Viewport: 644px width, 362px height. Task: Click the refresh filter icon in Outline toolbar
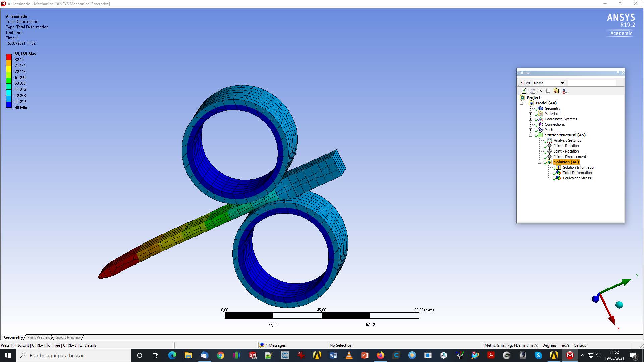pyautogui.click(x=524, y=91)
